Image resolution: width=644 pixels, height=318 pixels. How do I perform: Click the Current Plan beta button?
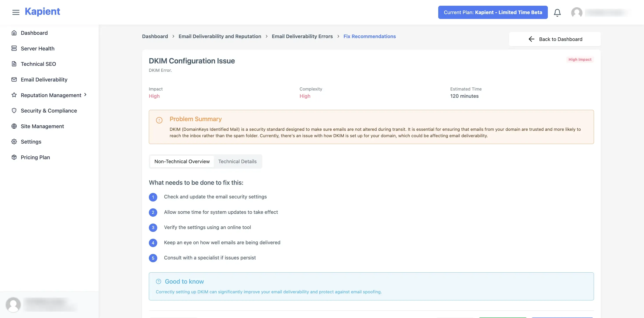point(493,12)
